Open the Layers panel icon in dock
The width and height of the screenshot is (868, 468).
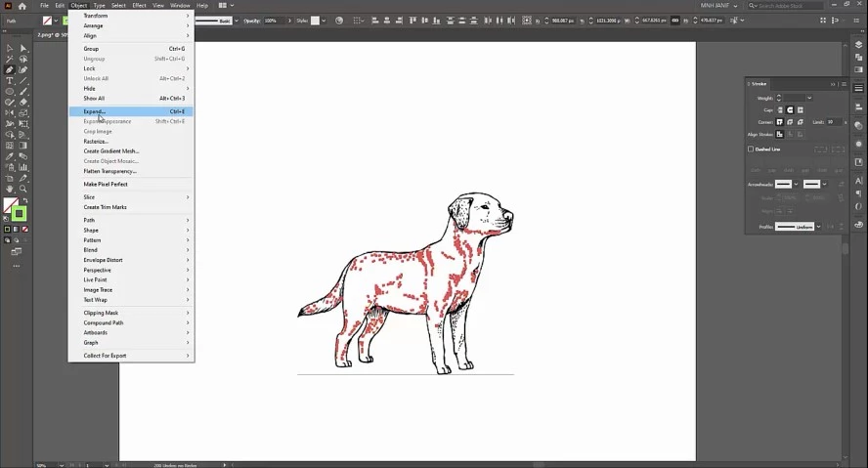pos(858,45)
